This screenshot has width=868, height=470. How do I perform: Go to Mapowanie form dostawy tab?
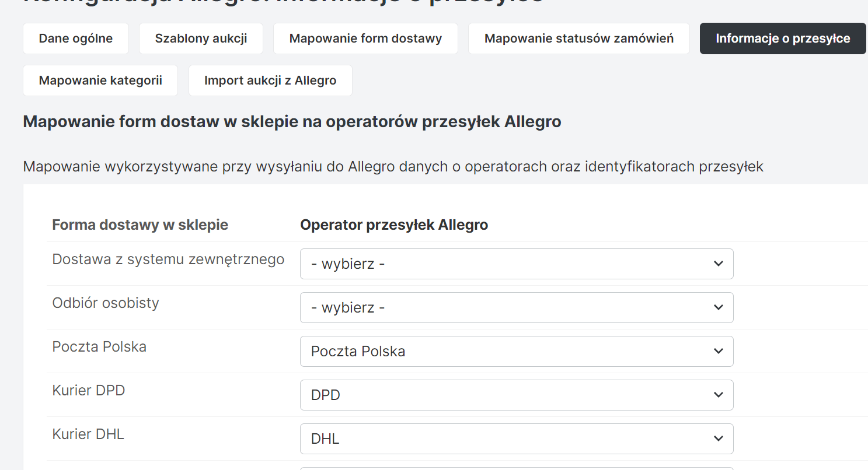(365, 38)
